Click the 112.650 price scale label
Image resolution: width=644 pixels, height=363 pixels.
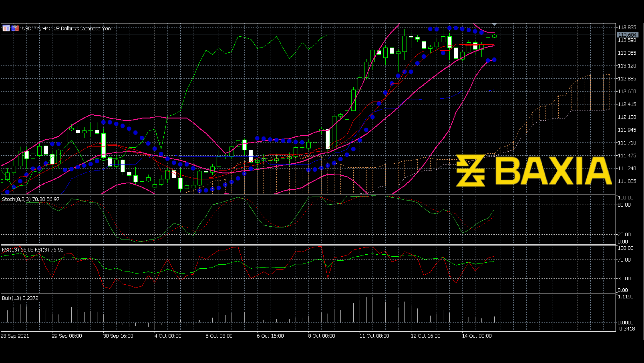pyautogui.click(x=627, y=92)
